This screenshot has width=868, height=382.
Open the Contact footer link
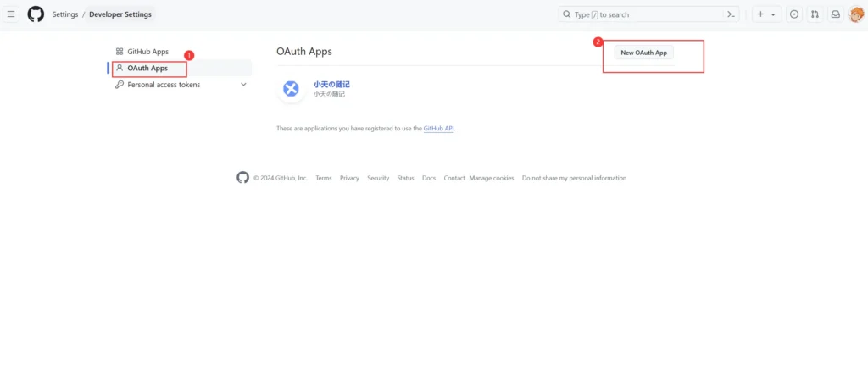coord(454,178)
